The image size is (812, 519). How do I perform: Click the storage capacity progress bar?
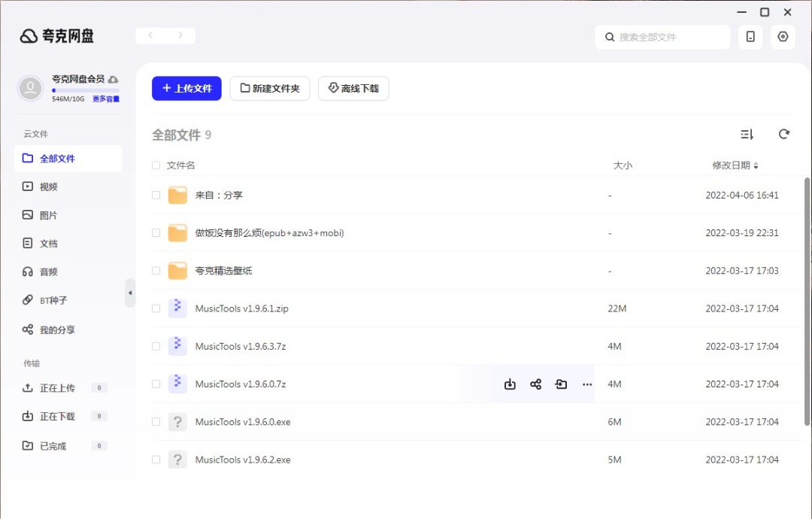click(85, 90)
